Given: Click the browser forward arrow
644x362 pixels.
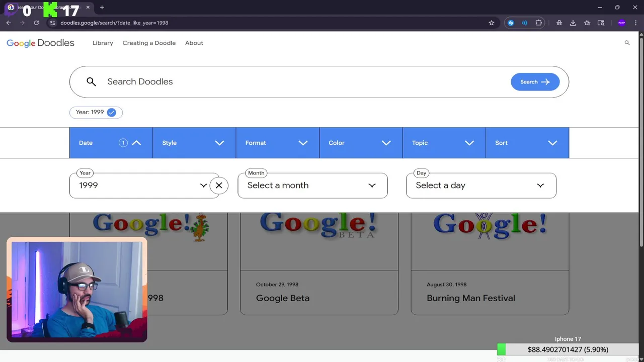Looking at the screenshot, I should (x=22, y=23).
